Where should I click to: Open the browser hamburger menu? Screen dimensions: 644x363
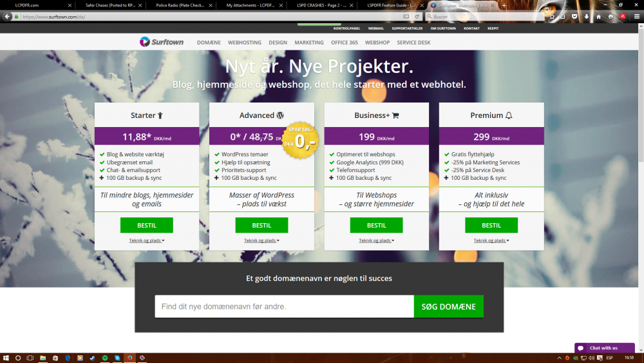coord(637,17)
